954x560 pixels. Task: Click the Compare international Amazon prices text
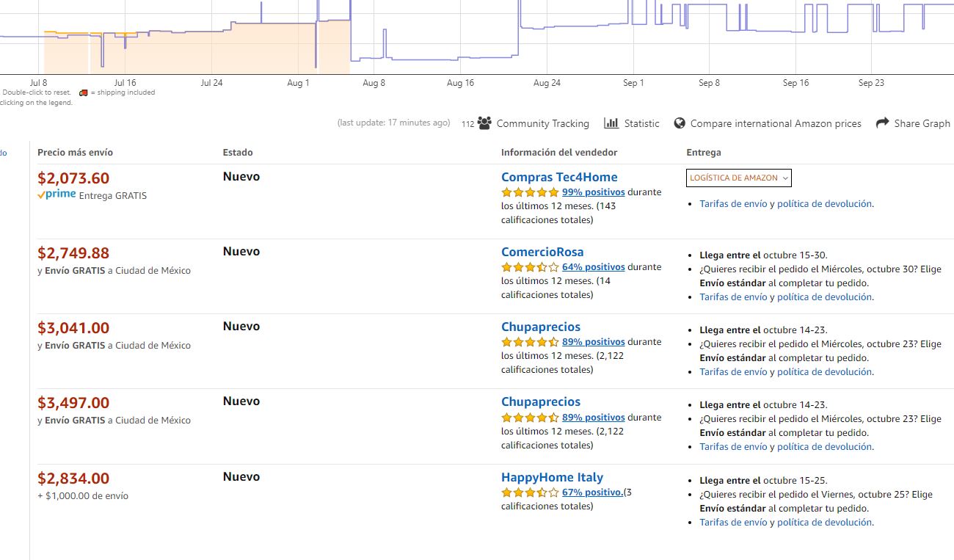tap(776, 123)
